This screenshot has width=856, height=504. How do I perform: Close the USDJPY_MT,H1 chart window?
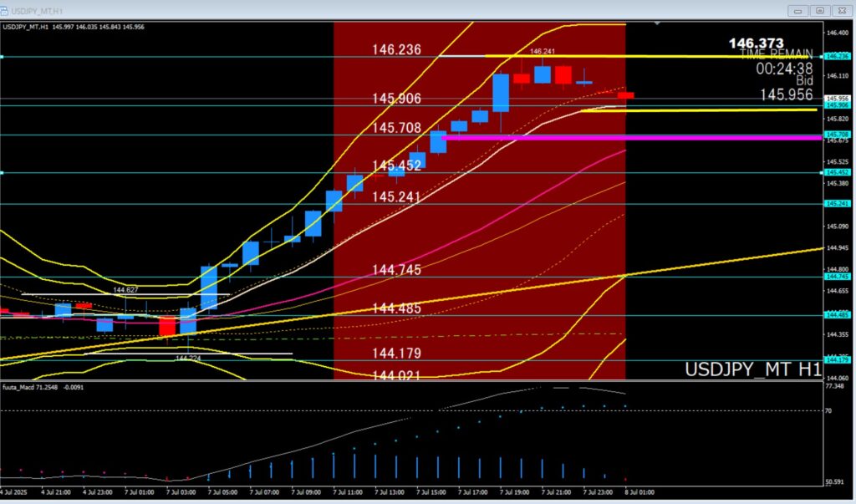[841, 11]
